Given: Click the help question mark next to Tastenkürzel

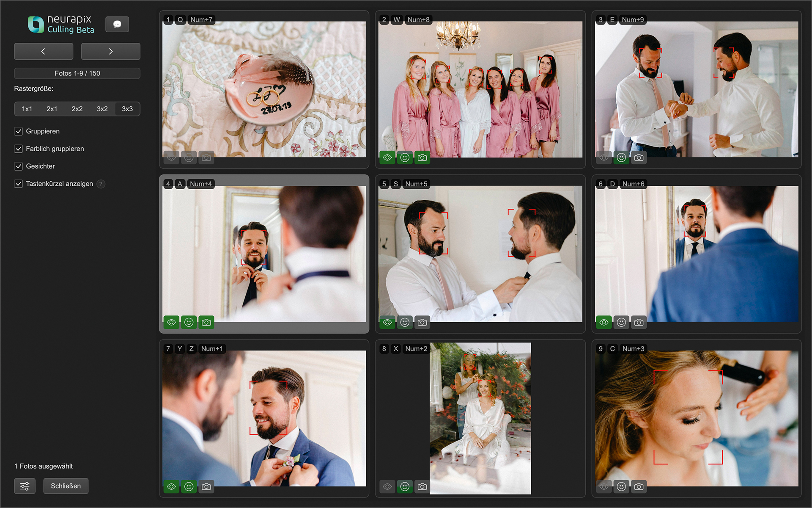Looking at the screenshot, I should coord(101,184).
